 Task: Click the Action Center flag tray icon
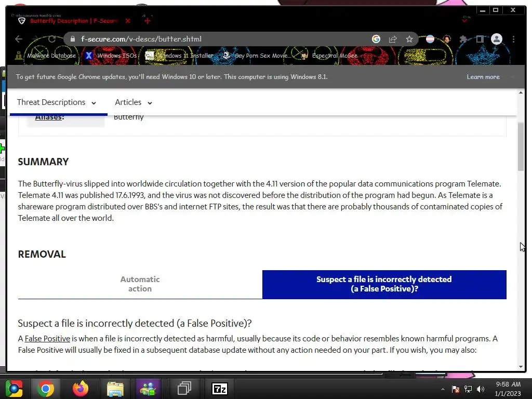click(x=455, y=389)
